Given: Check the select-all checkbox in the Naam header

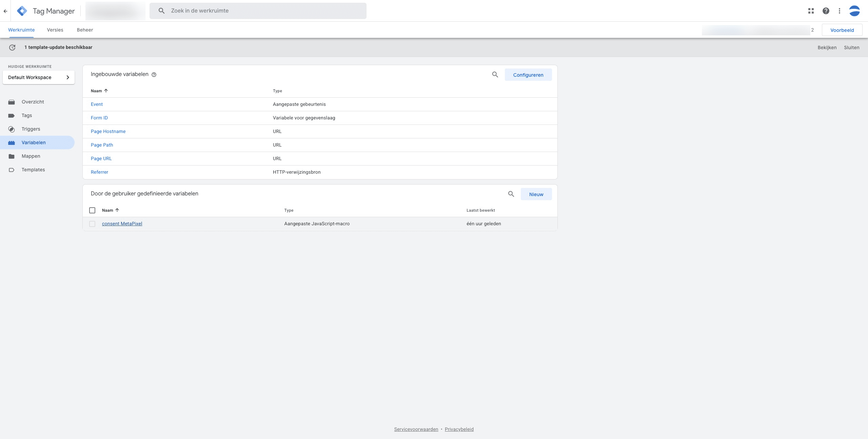Looking at the screenshot, I should (92, 210).
